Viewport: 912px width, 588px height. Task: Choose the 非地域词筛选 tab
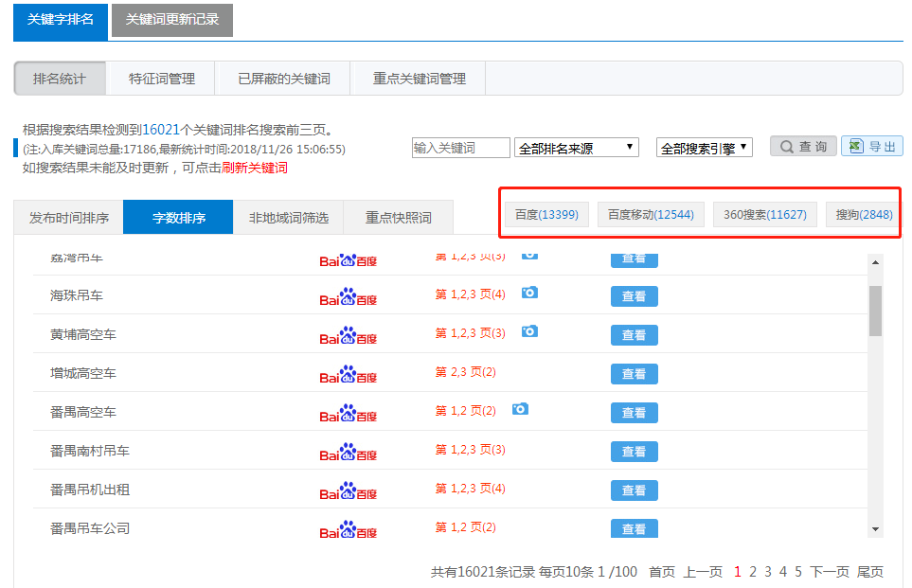pyautogui.click(x=289, y=218)
